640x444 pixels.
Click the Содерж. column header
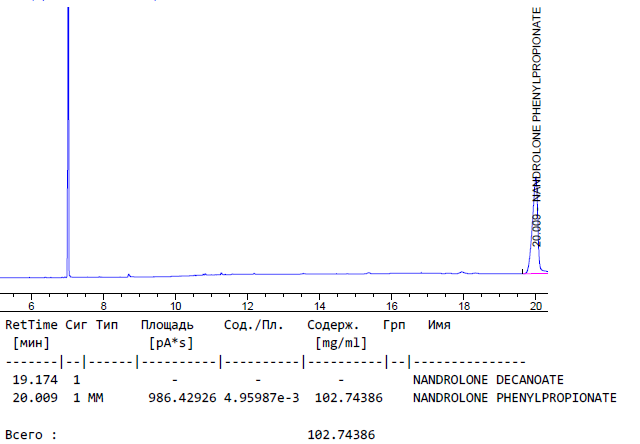(333, 325)
